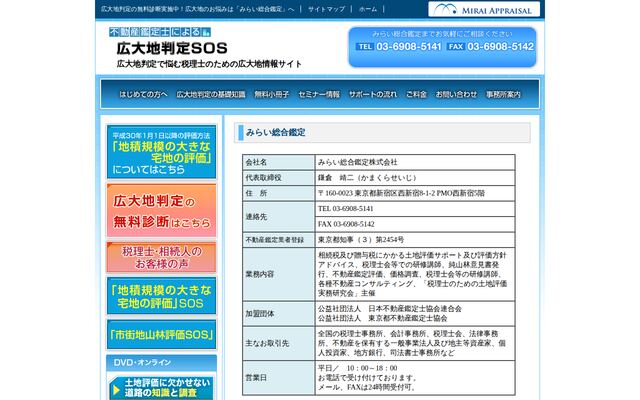The width and height of the screenshot is (640, 400).
Task: Select 無料小冊子 in the navigation bar
Action: click(271, 94)
